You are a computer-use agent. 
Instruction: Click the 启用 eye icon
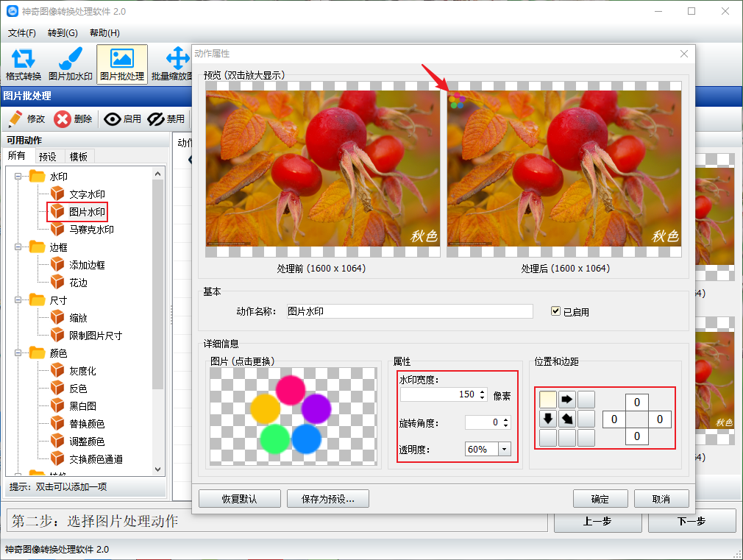pyautogui.click(x=112, y=119)
